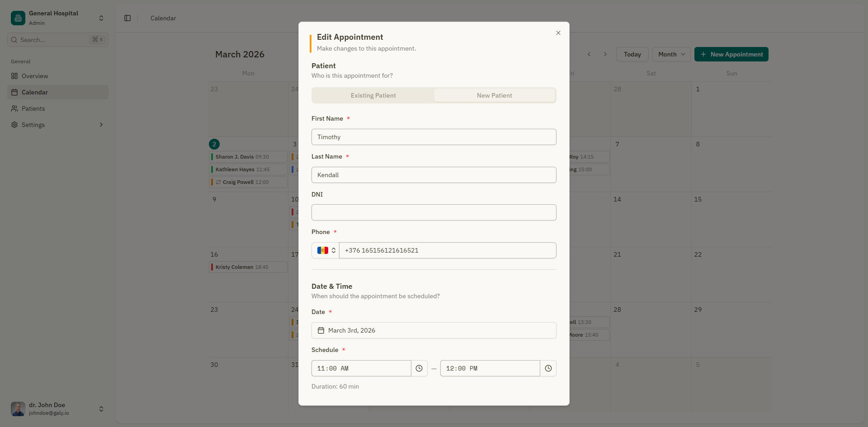
Task: Toggle the sidebar collapse icon
Action: pos(127,18)
